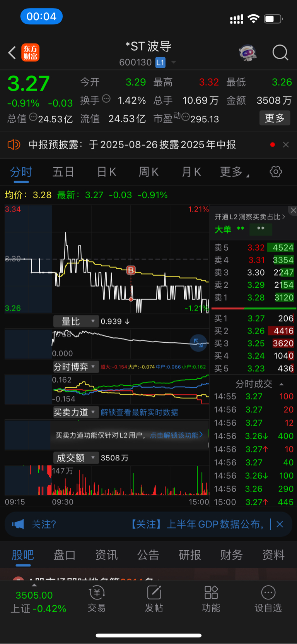Switch to 资料 tab
297x644 pixels.
click(273, 555)
